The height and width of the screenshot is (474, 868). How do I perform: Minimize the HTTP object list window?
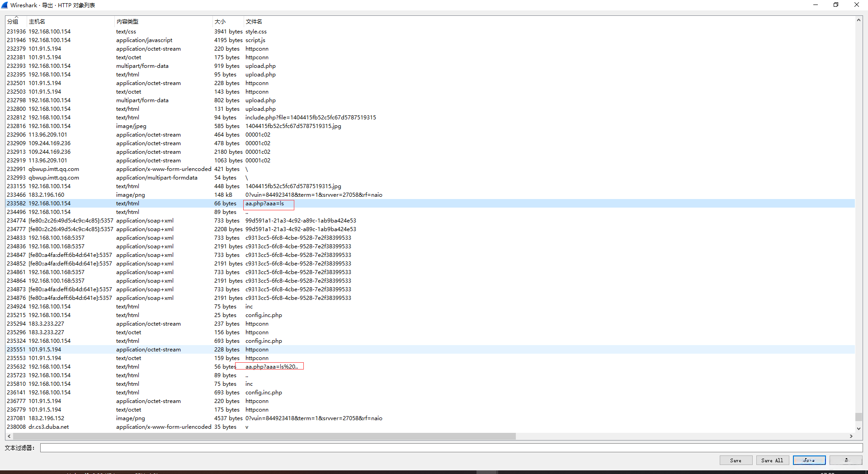(816, 5)
